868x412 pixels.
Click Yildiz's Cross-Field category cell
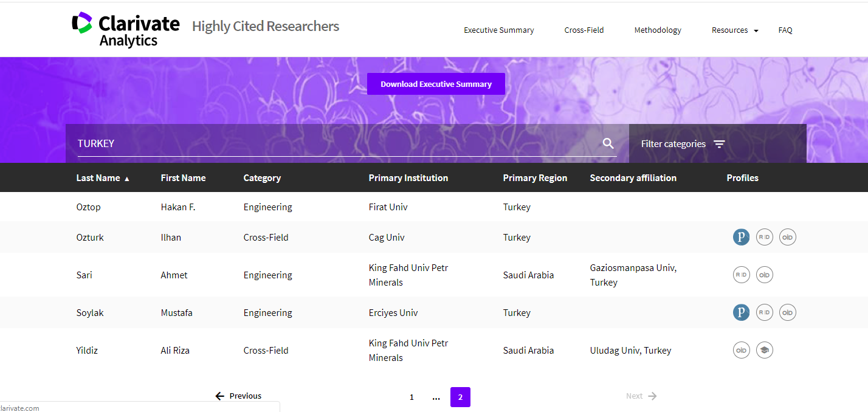tap(266, 350)
